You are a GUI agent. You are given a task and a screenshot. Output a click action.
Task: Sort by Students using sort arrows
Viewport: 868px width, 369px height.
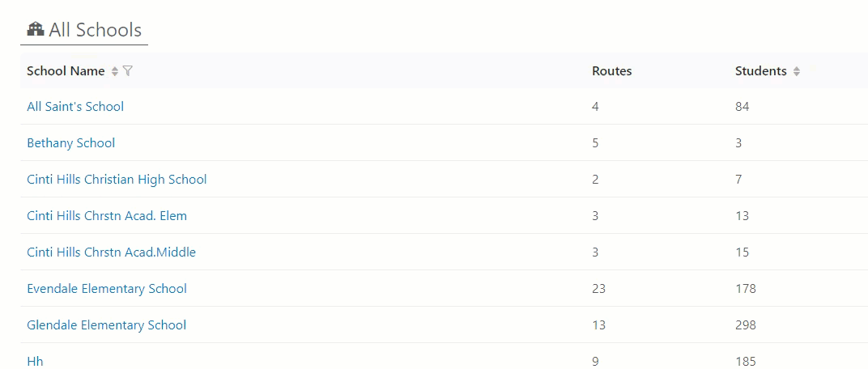point(796,71)
